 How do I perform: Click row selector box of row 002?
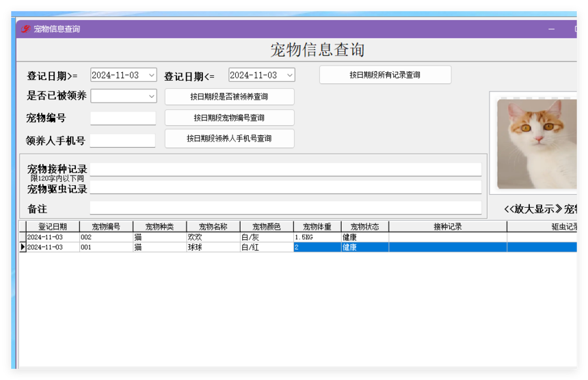(23, 237)
